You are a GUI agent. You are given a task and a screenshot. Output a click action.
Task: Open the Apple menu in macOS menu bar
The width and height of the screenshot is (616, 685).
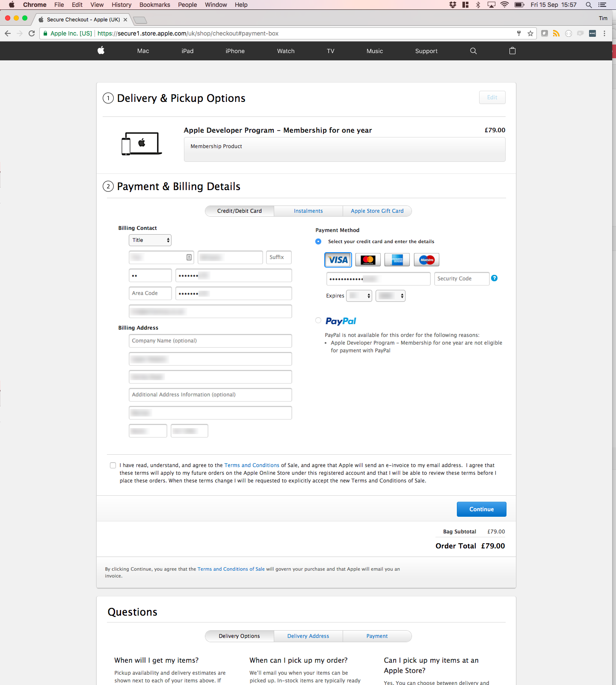[x=12, y=5]
